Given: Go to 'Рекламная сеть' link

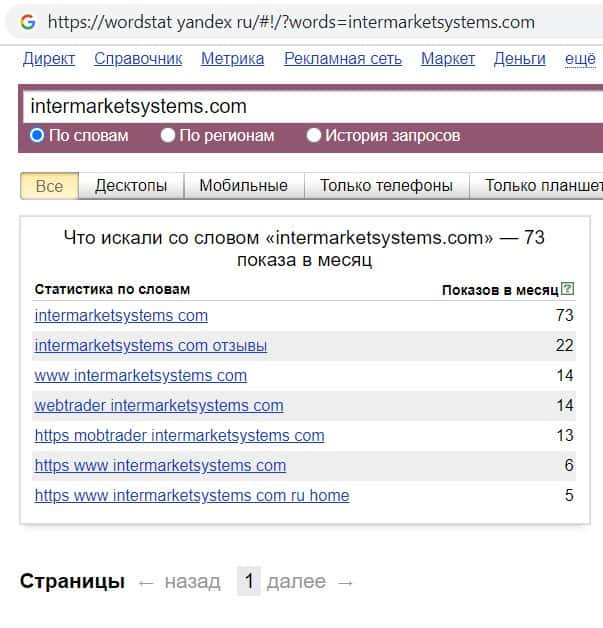Looking at the screenshot, I should tap(343, 59).
